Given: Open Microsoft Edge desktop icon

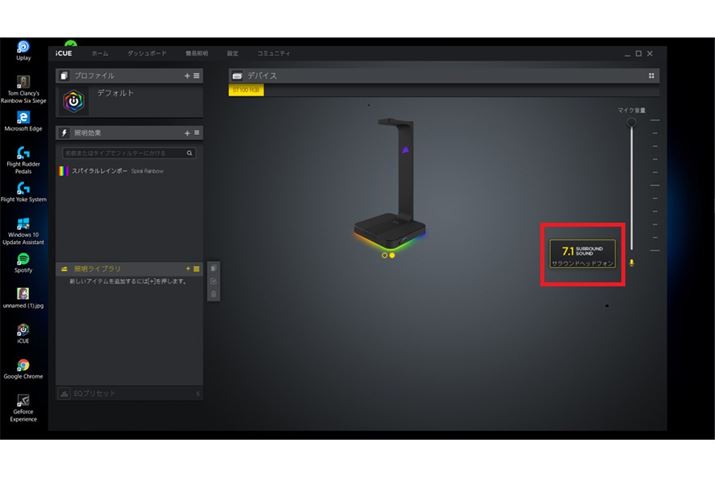Looking at the screenshot, I should (x=23, y=121).
